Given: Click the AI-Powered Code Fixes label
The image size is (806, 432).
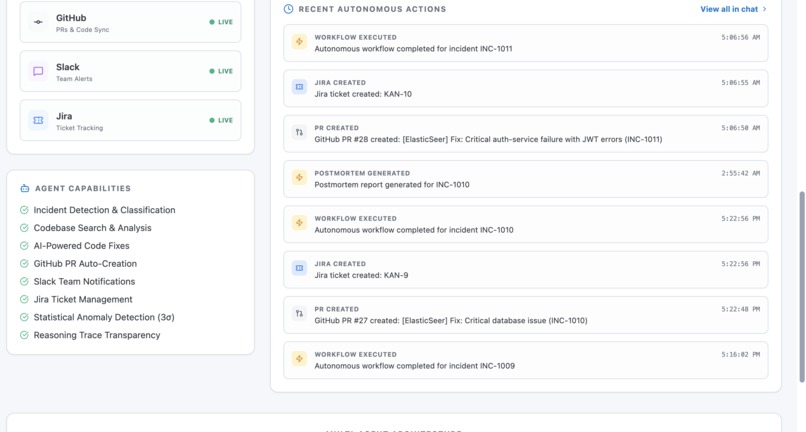Looking at the screenshot, I should coord(81,246).
